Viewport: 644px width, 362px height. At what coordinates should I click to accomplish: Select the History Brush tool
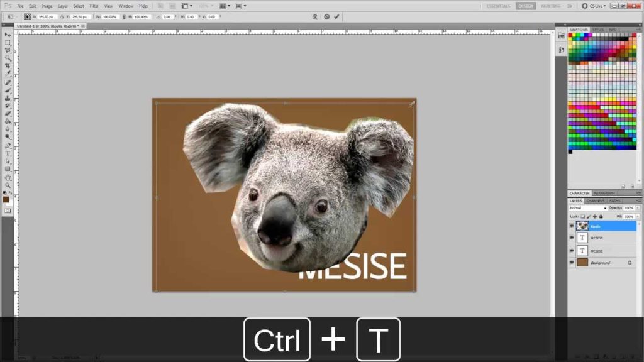(x=8, y=106)
